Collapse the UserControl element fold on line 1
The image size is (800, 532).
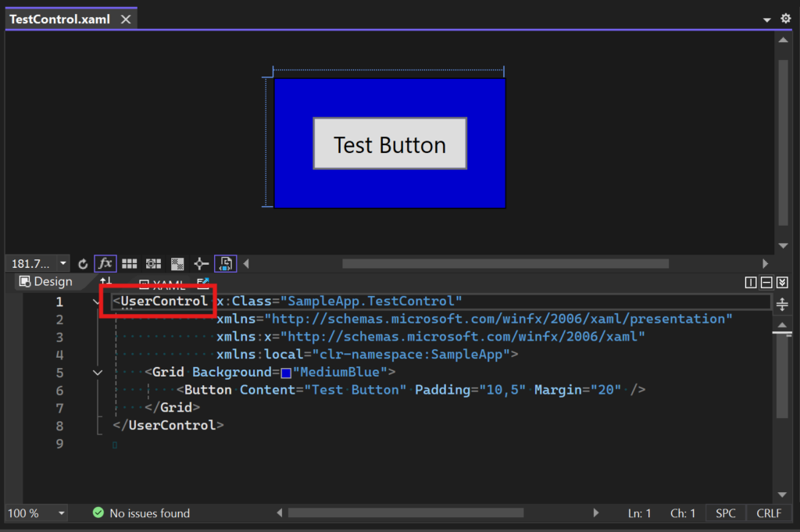tap(96, 302)
